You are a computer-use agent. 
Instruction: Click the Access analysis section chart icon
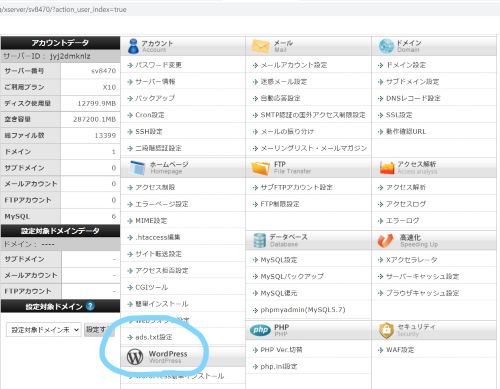[387, 168]
